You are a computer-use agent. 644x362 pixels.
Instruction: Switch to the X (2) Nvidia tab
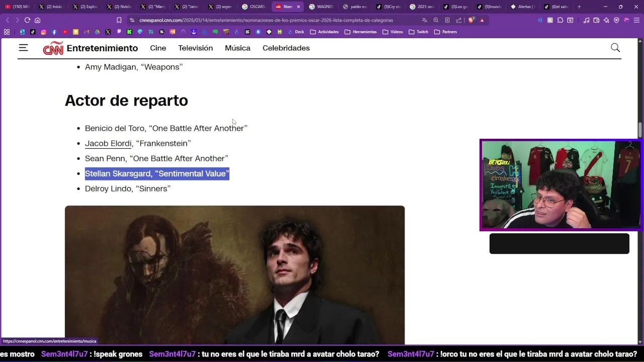(119, 7)
